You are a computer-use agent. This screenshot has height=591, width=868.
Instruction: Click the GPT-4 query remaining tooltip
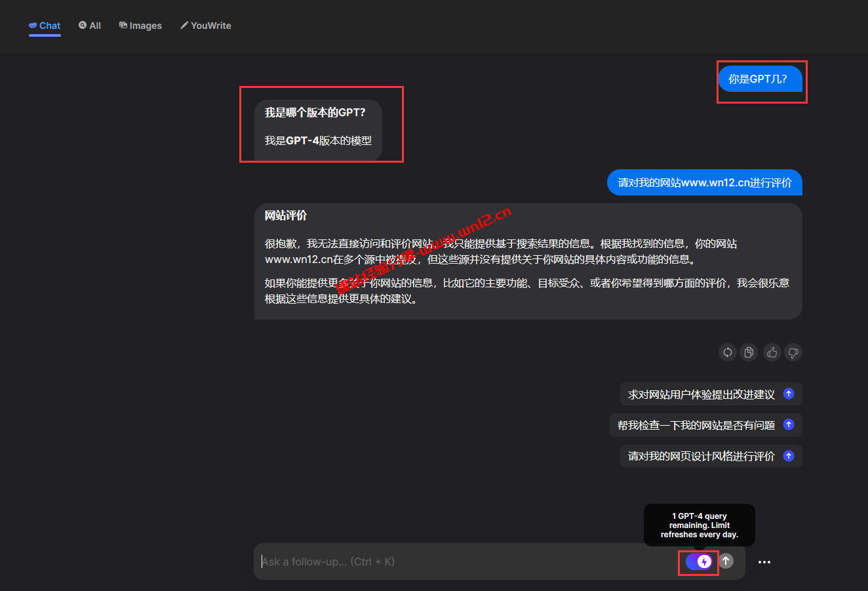click(699, 525)
